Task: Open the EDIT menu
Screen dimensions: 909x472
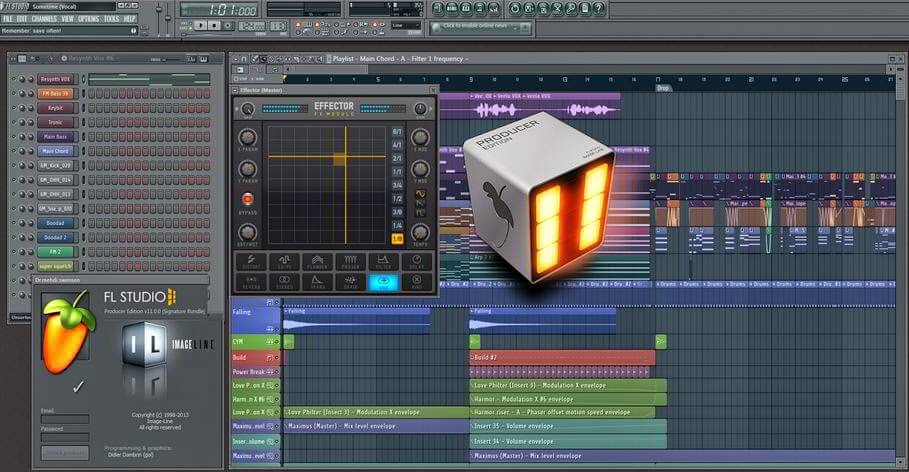Action: pos(21,19)
